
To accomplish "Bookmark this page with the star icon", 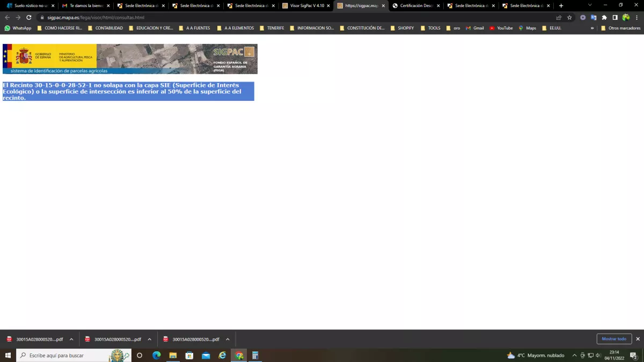I will [569, 17].
